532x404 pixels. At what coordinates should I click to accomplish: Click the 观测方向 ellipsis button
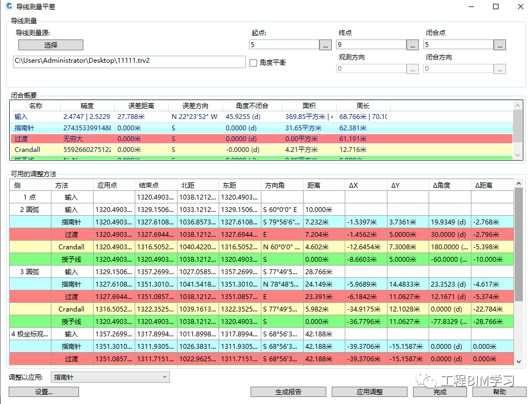point(412,69)
